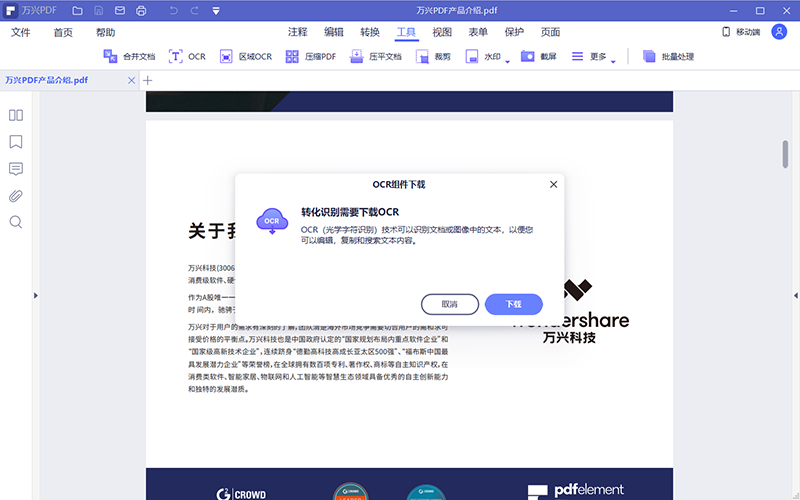Close the OCR组件下载 dialog

click(554, 184)
